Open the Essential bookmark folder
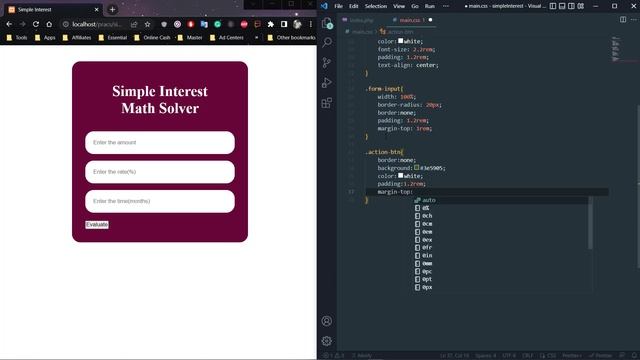The width and height of the screenshot is (640, 360). click(113, 38)
